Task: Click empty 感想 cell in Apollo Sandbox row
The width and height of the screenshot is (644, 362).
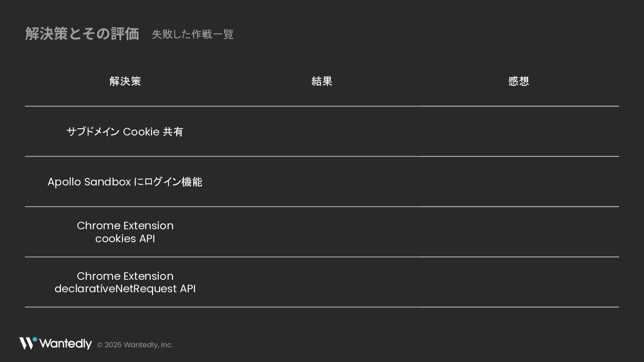Action: coord(519,181)
